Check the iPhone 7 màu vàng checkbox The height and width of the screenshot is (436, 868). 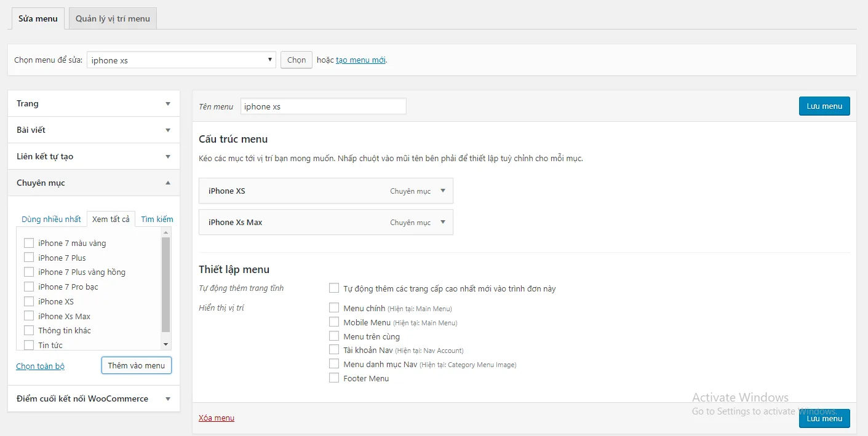pyautogui.click(x=28, y=243)
